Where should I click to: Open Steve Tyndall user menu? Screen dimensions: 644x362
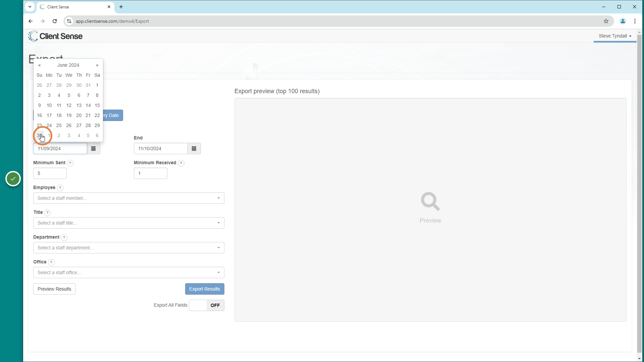point(615,36)
